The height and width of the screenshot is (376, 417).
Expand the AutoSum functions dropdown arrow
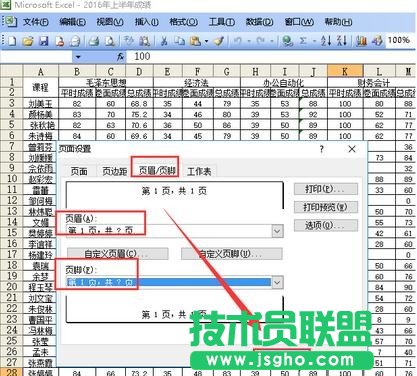tap(314, 41)
